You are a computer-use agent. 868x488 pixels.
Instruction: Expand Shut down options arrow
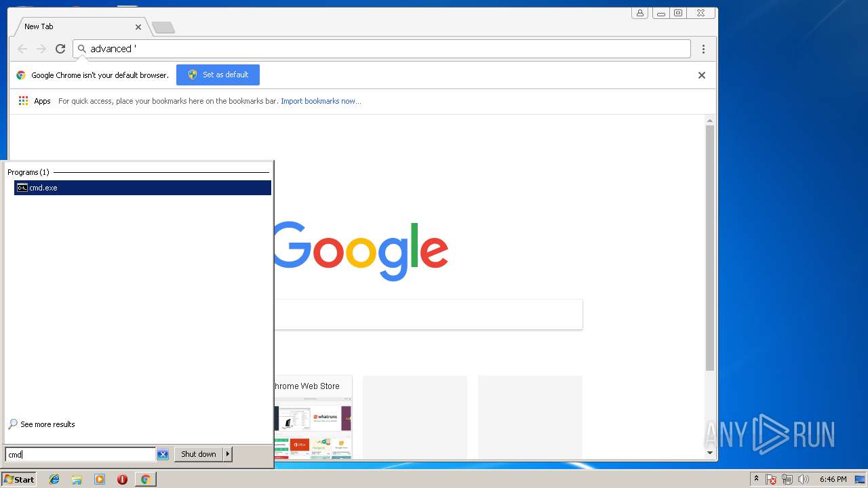pos(228,454)
